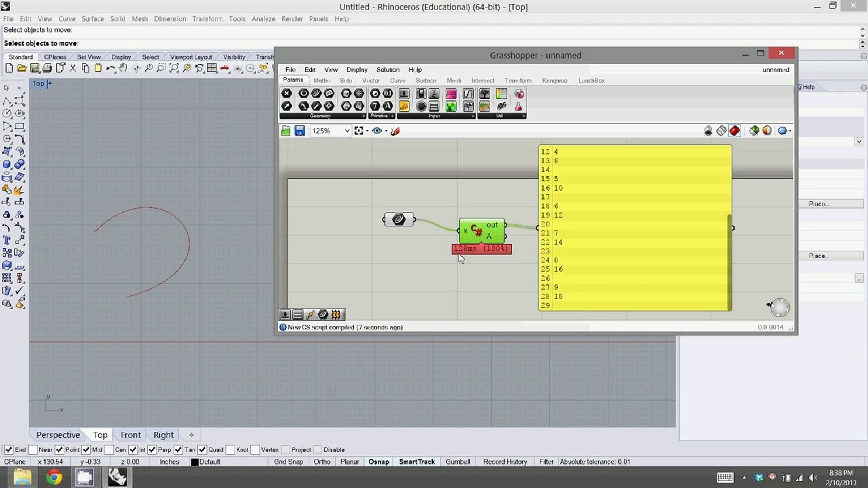Click the Grasshopper open file icon

point(286,131)
